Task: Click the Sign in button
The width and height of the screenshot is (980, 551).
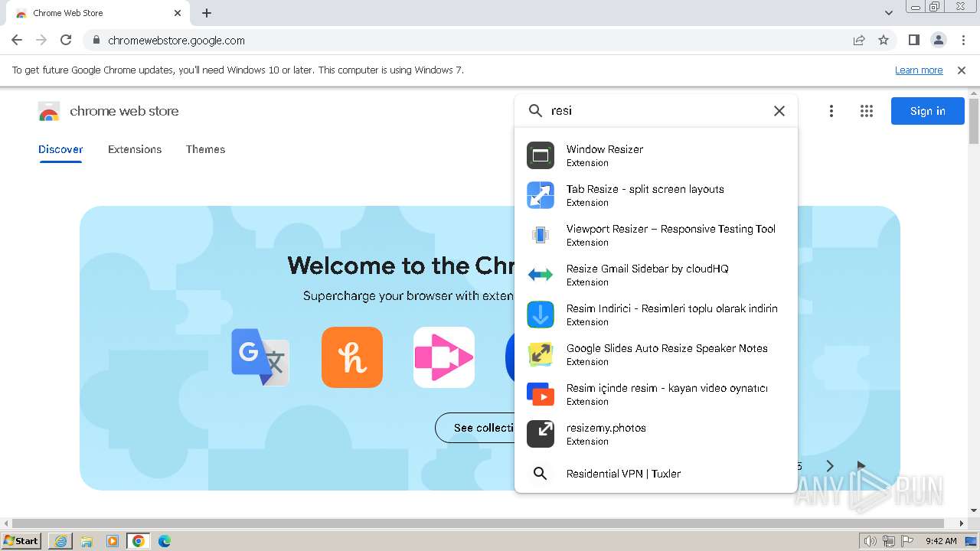Action: coord(928,111)
